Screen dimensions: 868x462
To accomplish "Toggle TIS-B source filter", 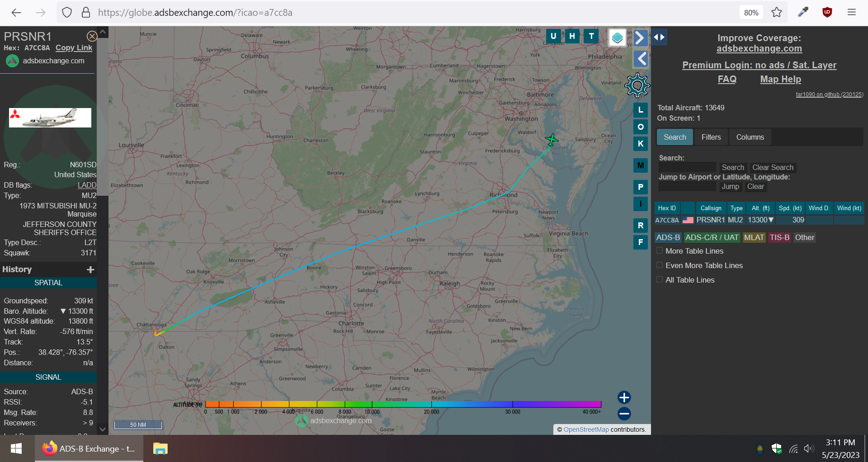I will pos(780,238).
